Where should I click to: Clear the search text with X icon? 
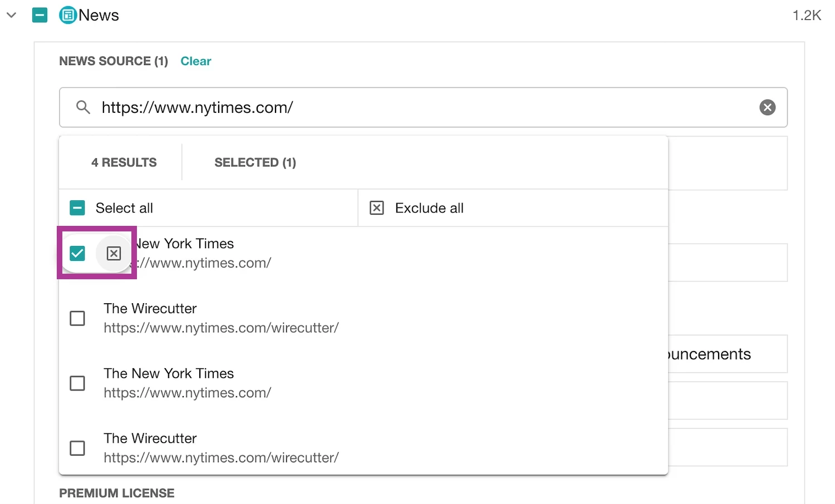(x=768, y=107)
